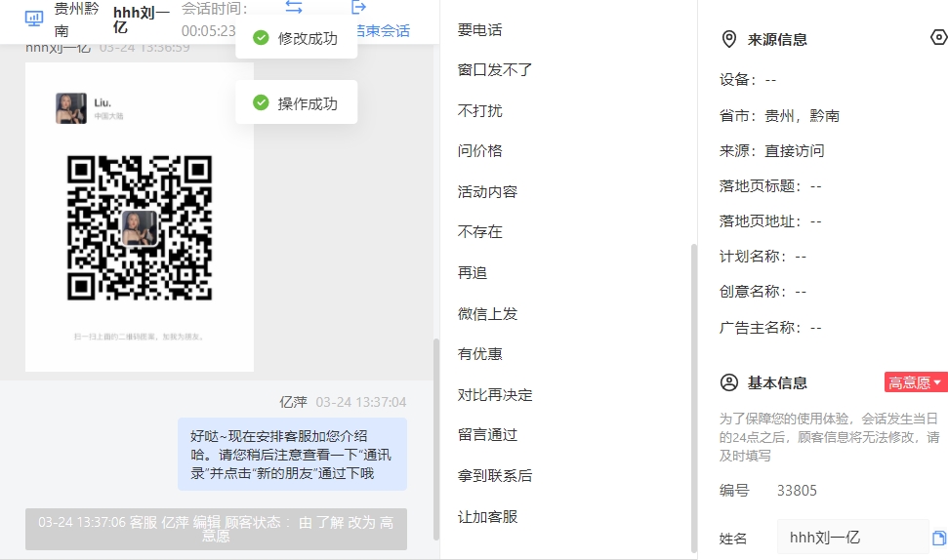Image resolution: width=948 pixels, height=560 pixels.
Task: Click the 操作成功 success notification
Action: coord(296,103)
